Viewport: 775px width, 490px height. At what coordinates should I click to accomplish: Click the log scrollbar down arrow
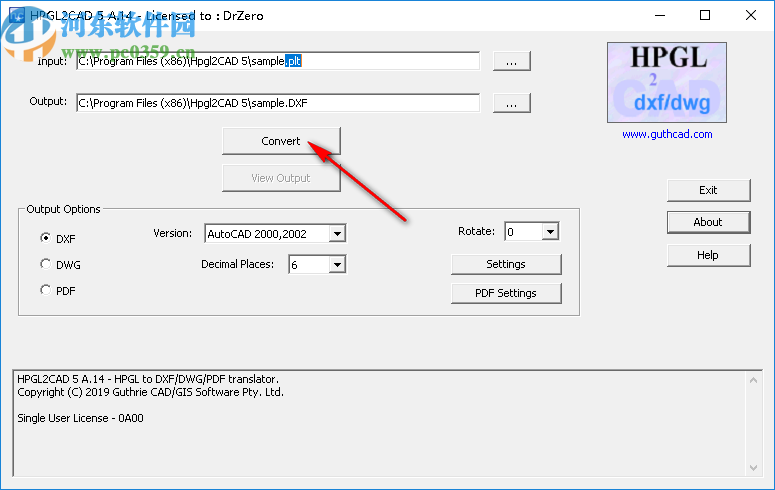[753, 467]
